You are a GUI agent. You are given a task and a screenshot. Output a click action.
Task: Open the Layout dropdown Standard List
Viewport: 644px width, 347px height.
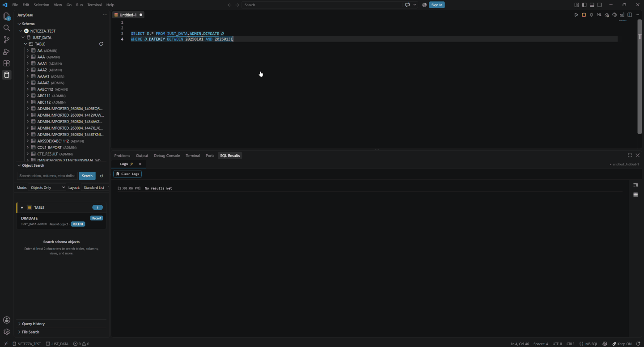click(x=95, y=187)
